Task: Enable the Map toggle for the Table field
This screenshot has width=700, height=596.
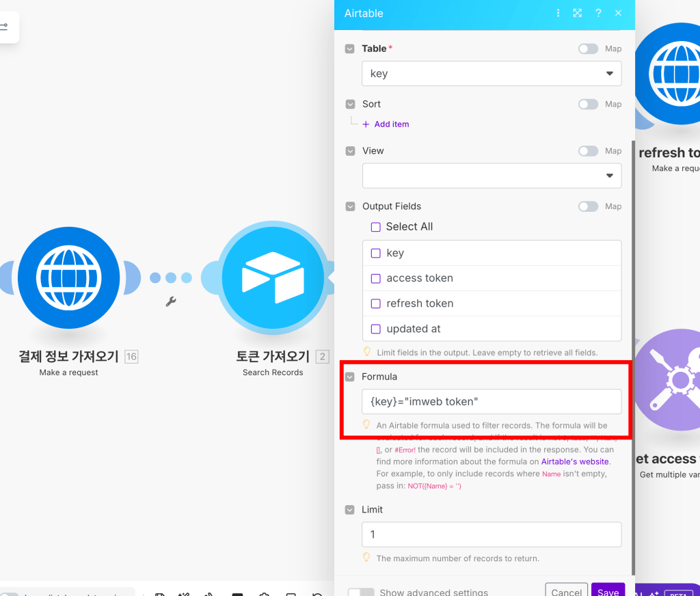Action: click(x=587, y=49)
